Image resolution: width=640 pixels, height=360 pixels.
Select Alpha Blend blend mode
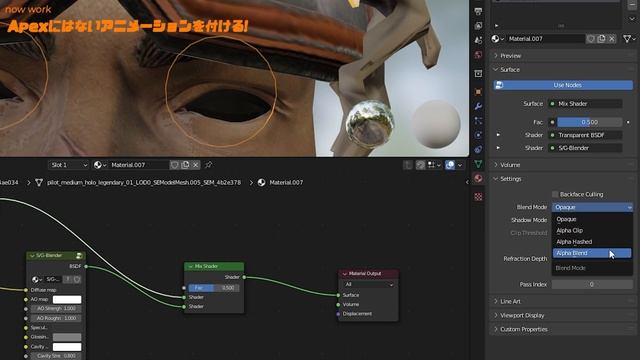[592, 253]
